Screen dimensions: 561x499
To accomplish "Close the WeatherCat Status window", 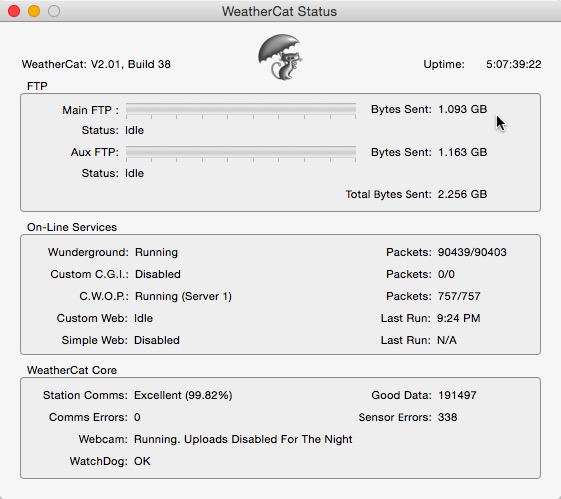I will (14, 11).
